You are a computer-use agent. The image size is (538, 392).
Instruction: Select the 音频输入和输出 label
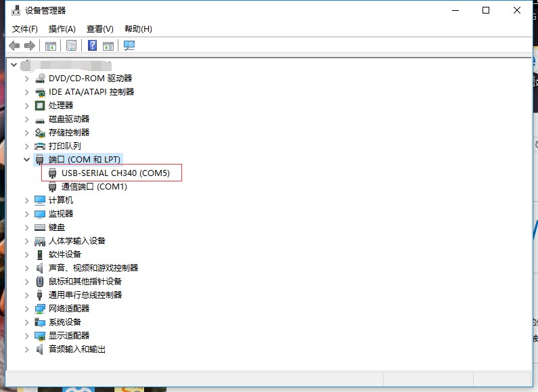pyautogui.click(x=77, y=349)
